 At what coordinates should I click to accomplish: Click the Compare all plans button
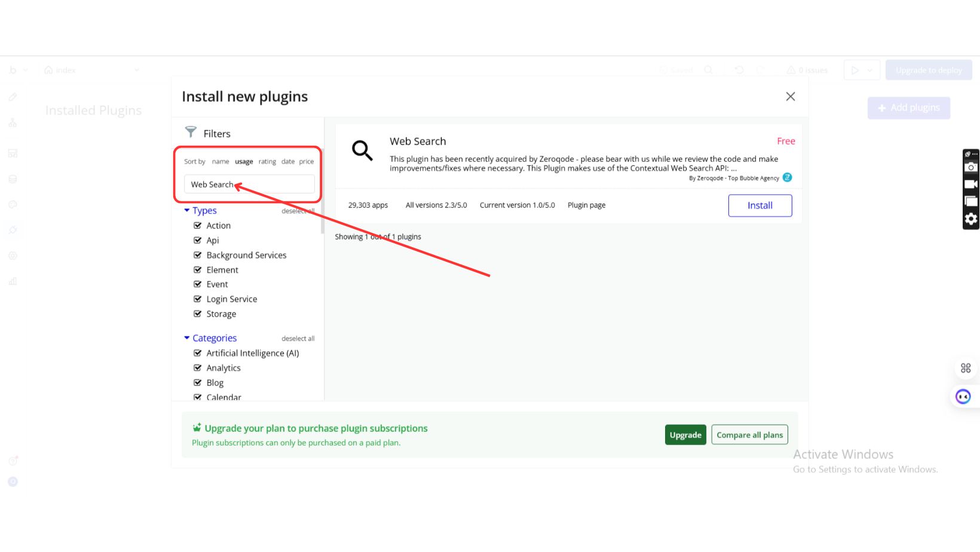coord(749,435)
